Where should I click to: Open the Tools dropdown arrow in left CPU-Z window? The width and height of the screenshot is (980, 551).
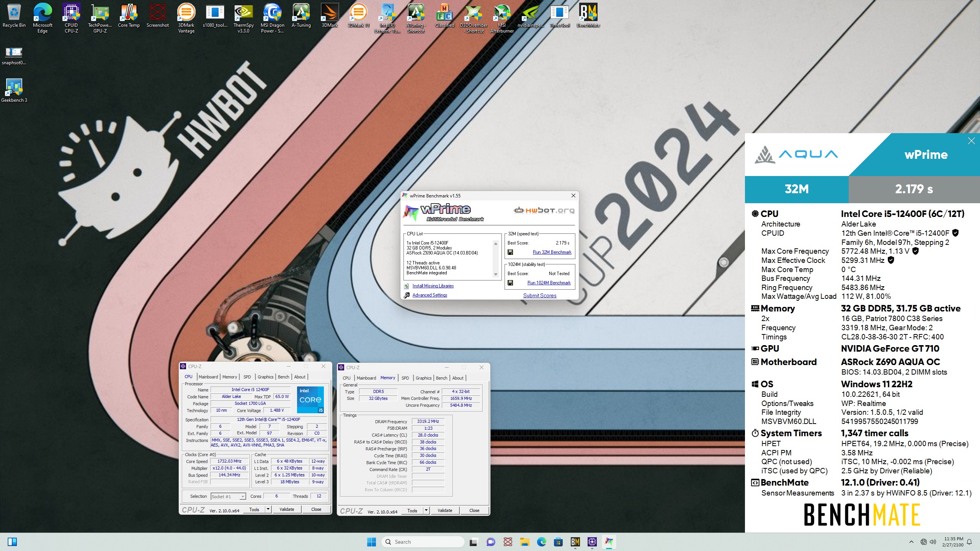[x=268, y=509]
